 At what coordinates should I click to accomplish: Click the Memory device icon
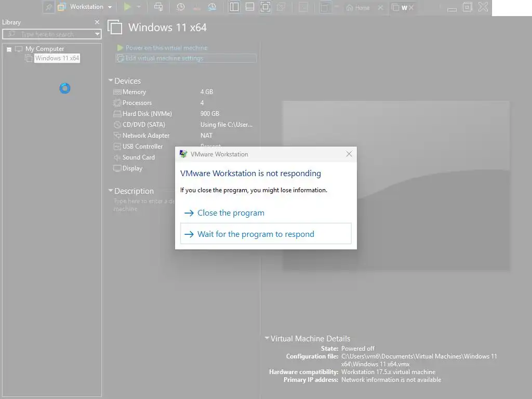(x=117, y=92)
